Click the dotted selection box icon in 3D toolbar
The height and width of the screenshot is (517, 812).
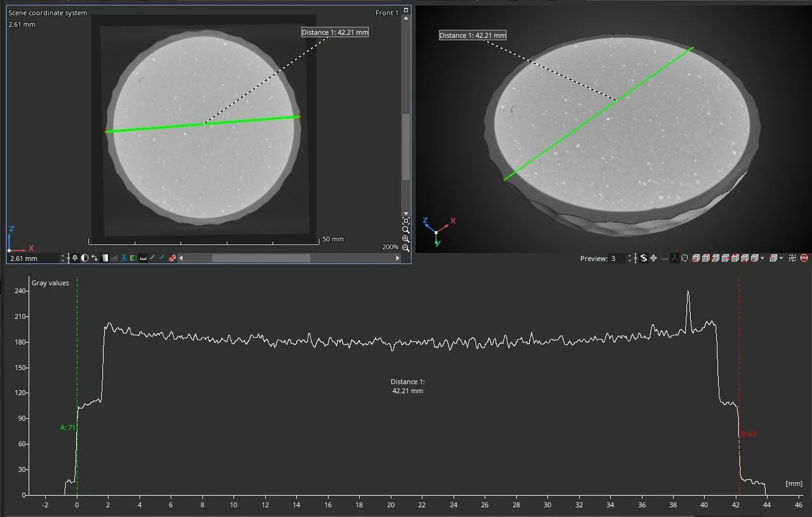tap(792, 258)
